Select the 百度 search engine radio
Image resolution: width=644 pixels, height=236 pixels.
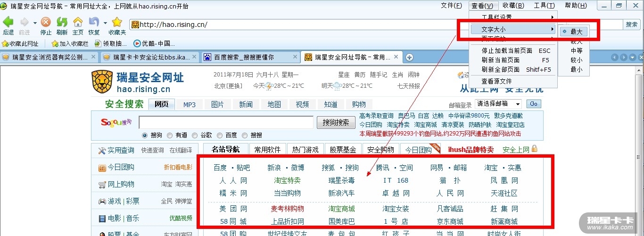(220, 135)
